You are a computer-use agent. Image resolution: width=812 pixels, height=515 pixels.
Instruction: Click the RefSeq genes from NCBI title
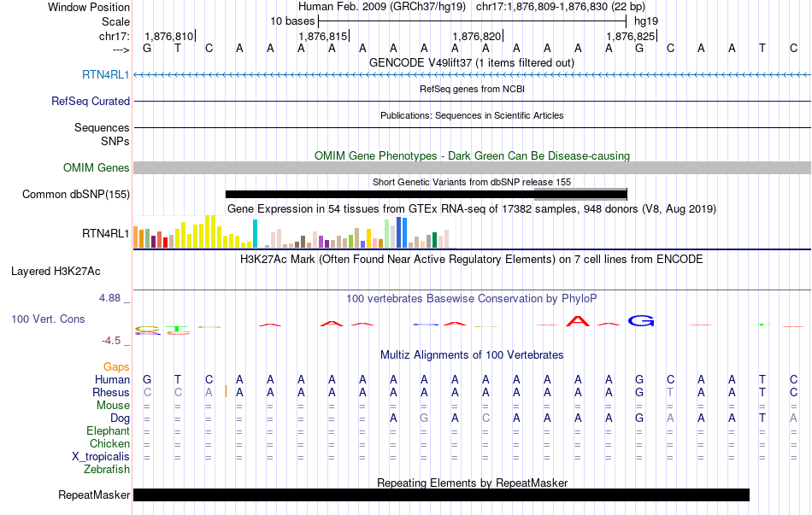tap(472, 89)
